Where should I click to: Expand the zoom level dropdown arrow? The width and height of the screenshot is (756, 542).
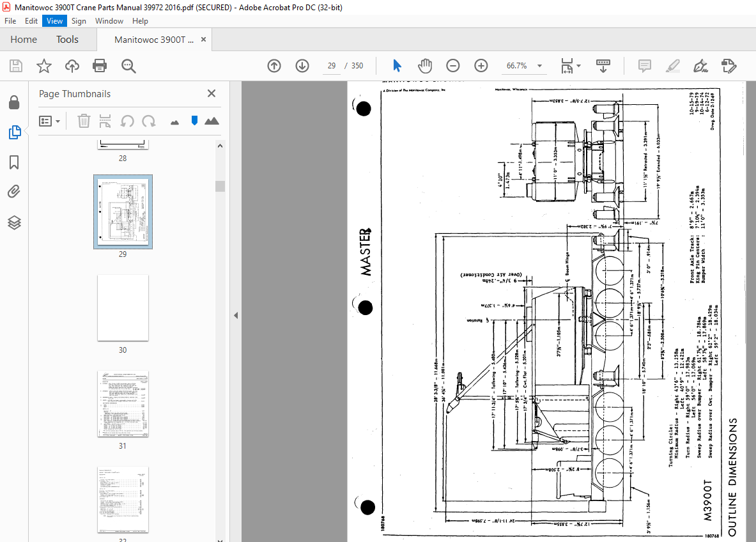[539, 66]
